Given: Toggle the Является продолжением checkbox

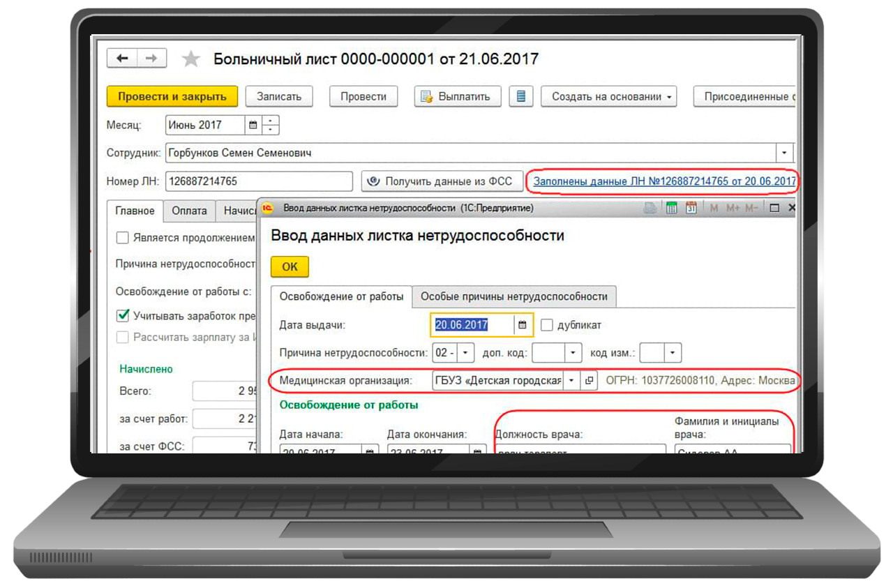Looking at the screenshot, I should (123, 238).
